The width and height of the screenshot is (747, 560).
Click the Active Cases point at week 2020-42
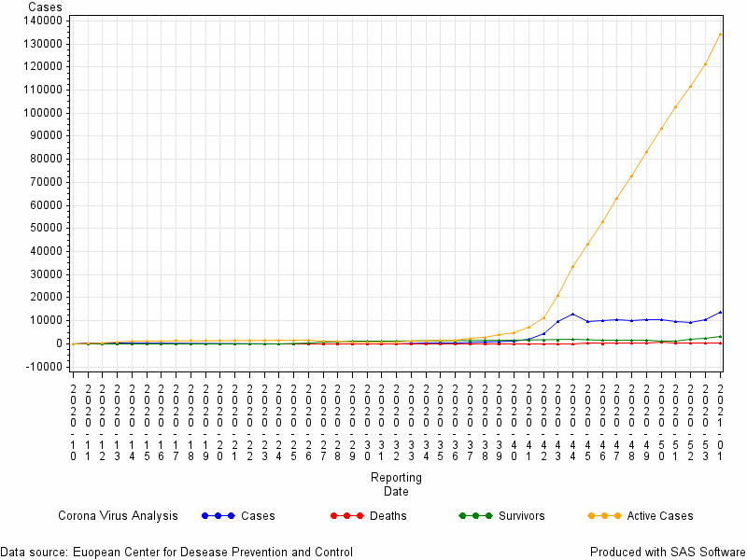point(543,317)
